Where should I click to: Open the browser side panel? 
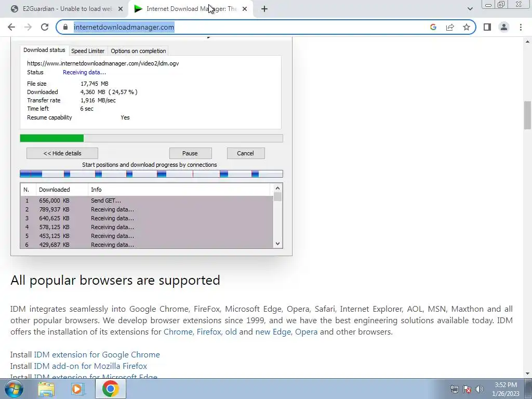pyautogui.click(x=487, y=27)
